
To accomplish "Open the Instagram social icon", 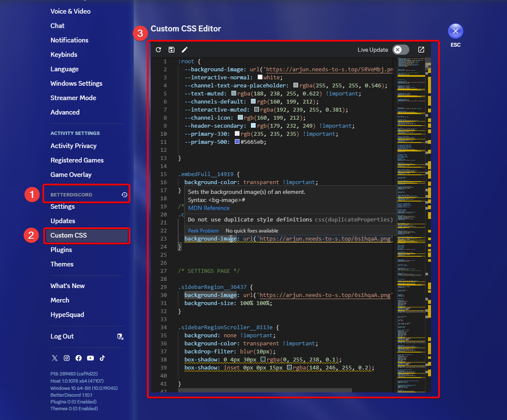I will tap(67, 358).
